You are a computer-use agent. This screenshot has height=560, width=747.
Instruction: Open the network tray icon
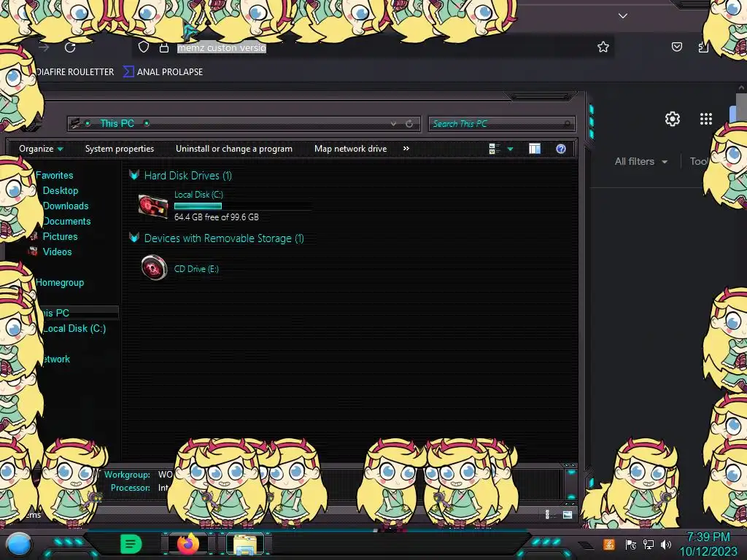648,544
